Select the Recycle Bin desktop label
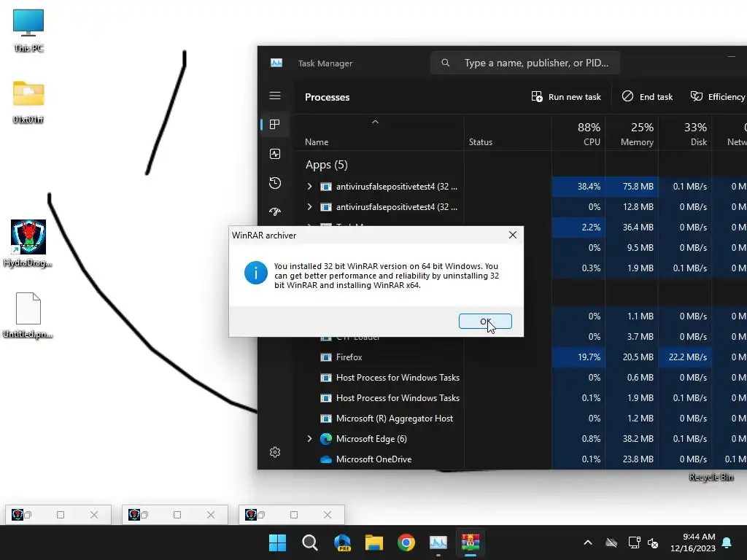Screen dimensions: 747x560 [711, 477]
